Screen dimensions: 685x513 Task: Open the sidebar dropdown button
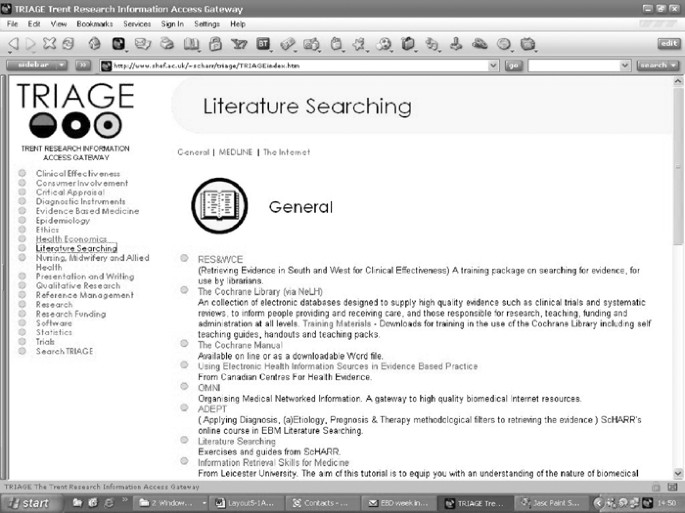point(37,65)
